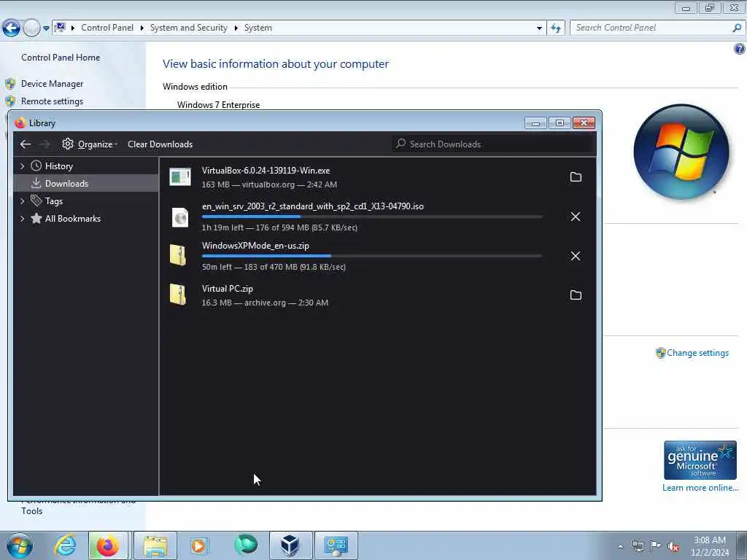Open Windows Media Player from taskbar
The height and width of the screenshot is (560, 747).
click(x=198, y=545)
